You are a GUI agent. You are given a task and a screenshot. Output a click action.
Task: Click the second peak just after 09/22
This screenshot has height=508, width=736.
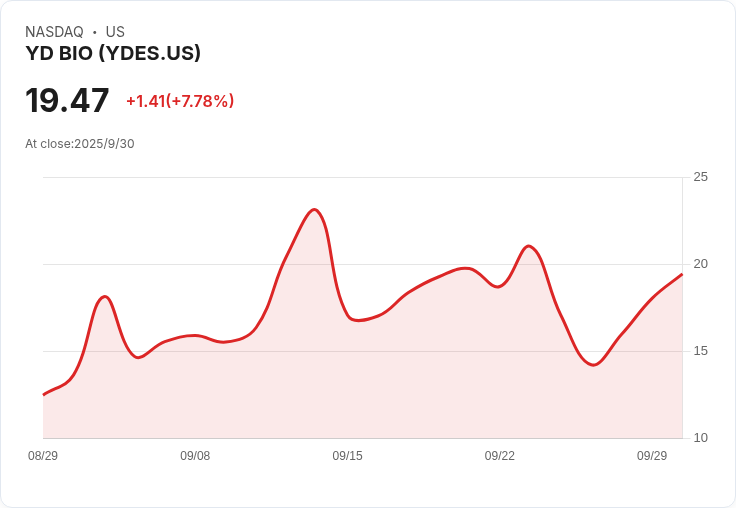tap(529, 246)
